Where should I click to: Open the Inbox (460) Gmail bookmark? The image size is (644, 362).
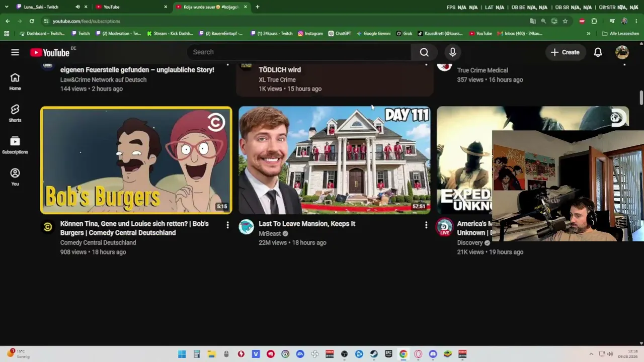click(x=520, y=34)
